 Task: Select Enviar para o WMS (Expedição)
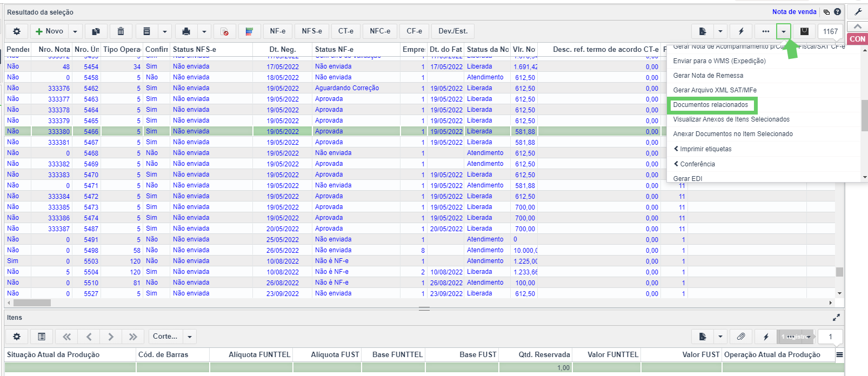click(719, 61)
